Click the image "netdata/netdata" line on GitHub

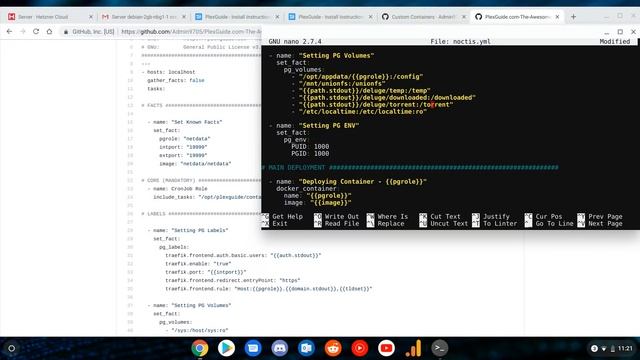[x=195, y=164]
